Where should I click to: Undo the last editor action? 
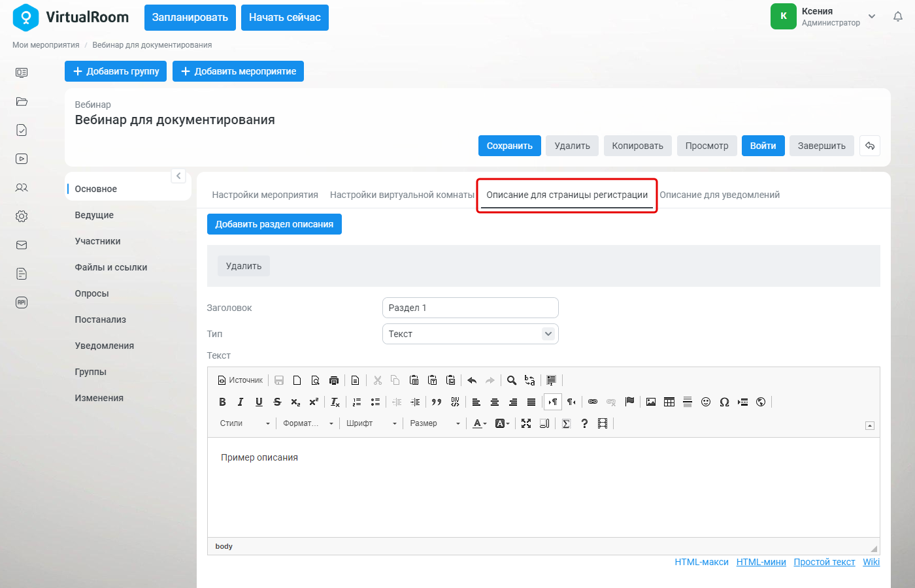click(472, 380)
